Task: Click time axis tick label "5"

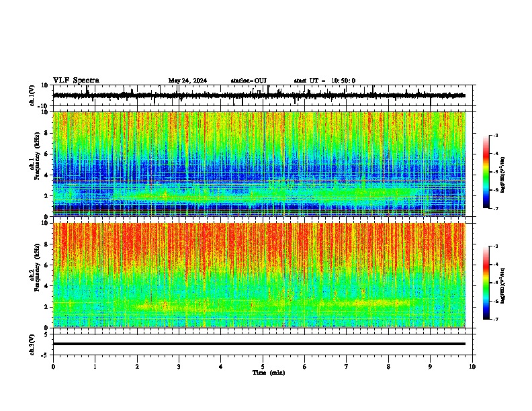Action: (x=263, y=366)
